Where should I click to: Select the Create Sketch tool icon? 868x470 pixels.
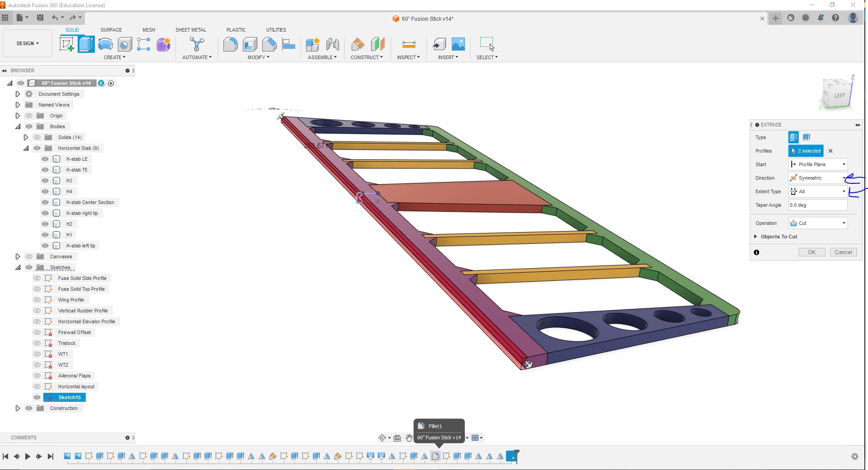point(67,44)
